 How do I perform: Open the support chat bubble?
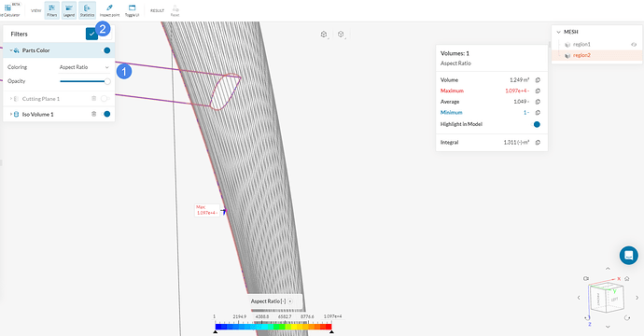pos(628,255)
